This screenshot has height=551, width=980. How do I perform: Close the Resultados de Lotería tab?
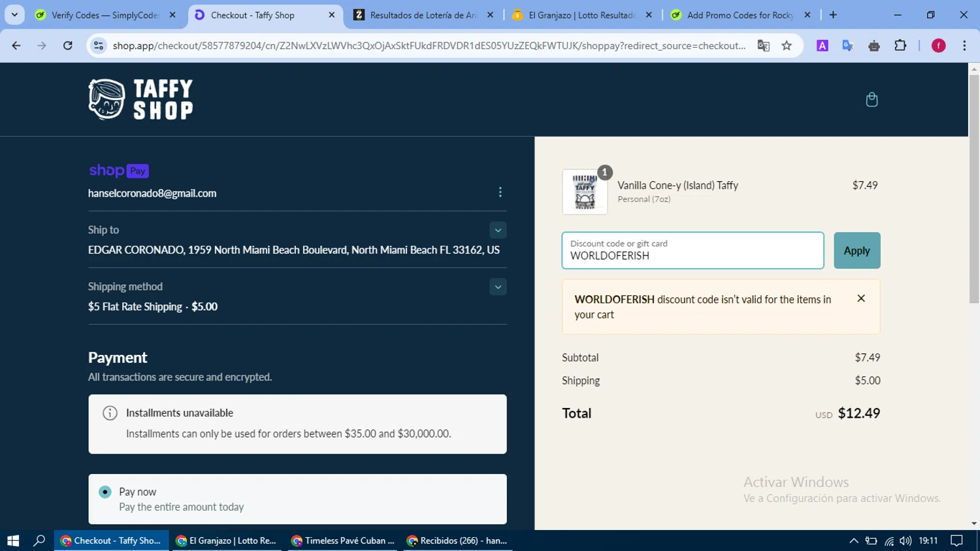pos(491,15)
